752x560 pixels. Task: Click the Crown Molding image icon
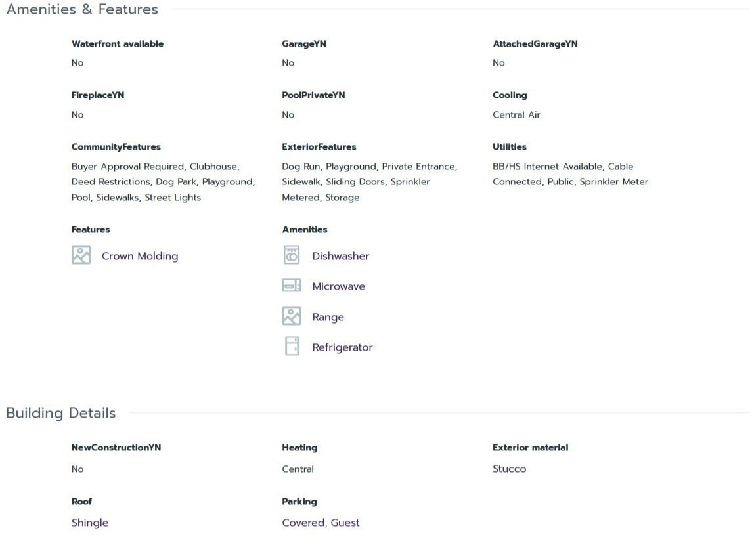[81, 255]
